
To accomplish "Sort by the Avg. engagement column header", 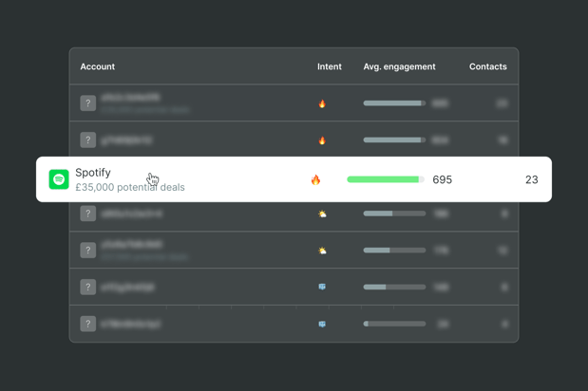I will pyautogui.click(x=399, y=66).
